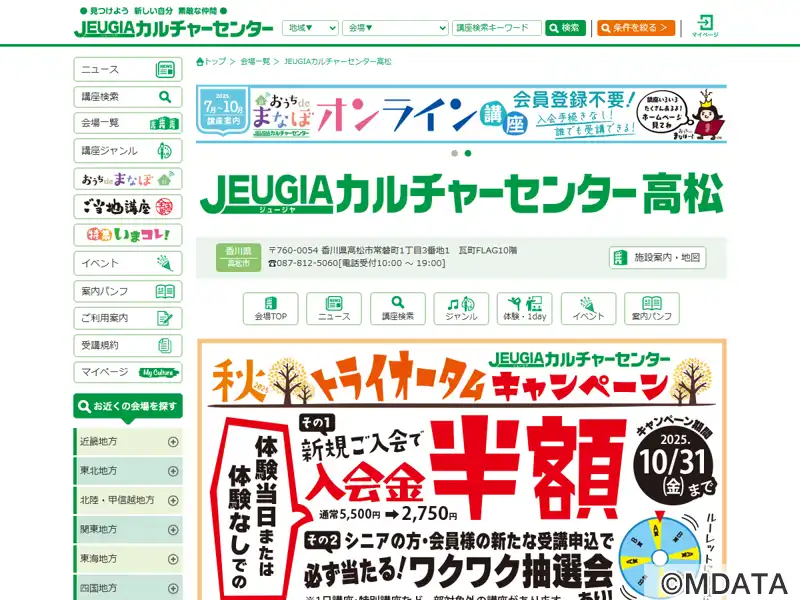Viewport: 800px width, 600px height.
Task: Click the green 検索 search button
Action: 565,28
